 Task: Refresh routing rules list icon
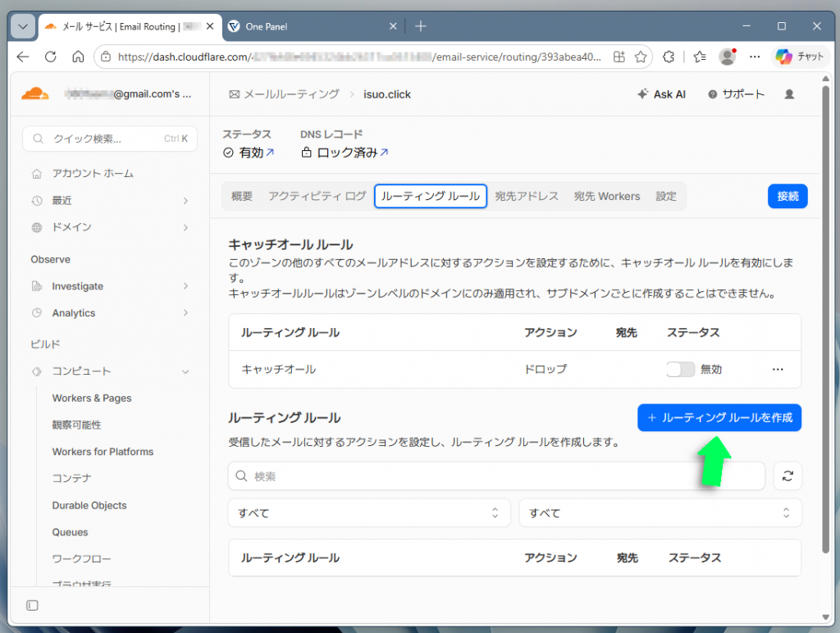click(x=787, y=476)
